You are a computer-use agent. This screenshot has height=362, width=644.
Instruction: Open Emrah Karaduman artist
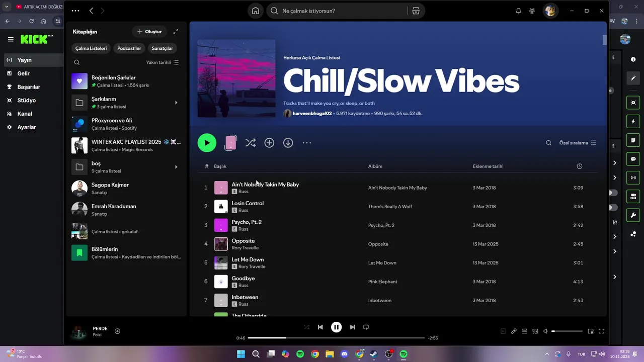pyautogui.click(x=126, y=210)
